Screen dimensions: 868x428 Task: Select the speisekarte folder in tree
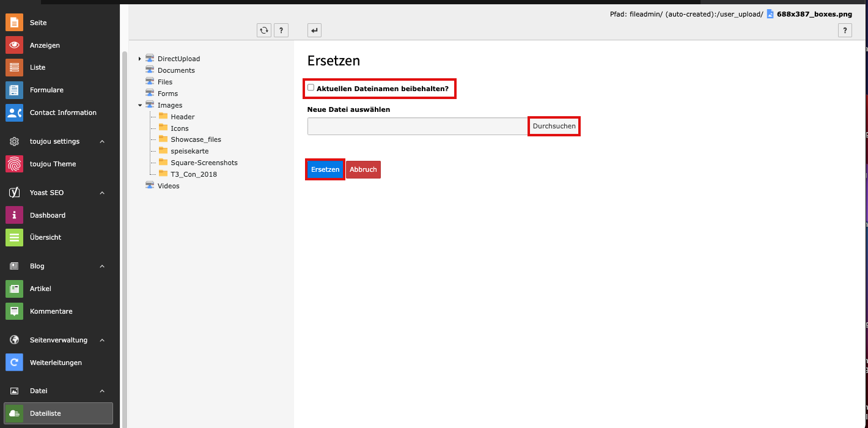(189, 151)
